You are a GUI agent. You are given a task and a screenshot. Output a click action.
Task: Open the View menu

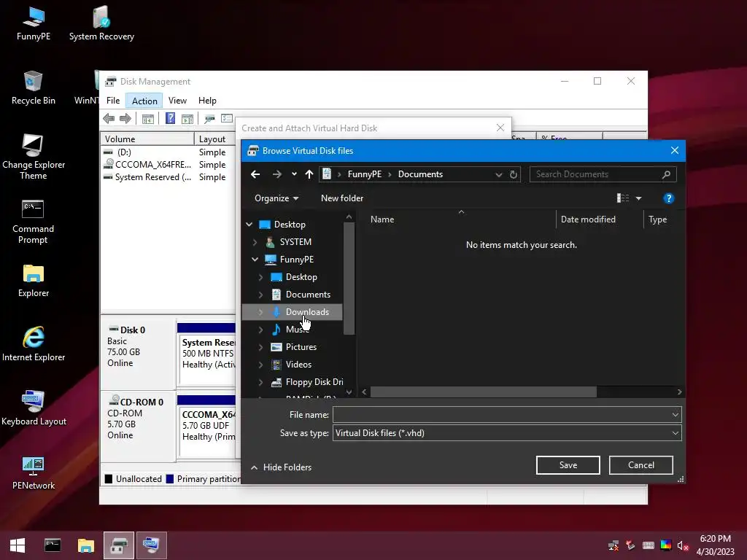(177, 101)
